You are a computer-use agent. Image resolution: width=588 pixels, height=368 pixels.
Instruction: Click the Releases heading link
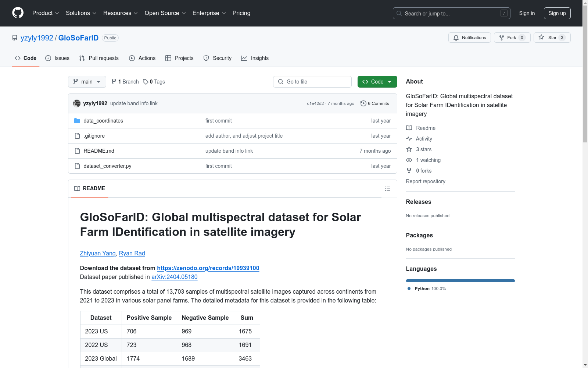(419, 202)
